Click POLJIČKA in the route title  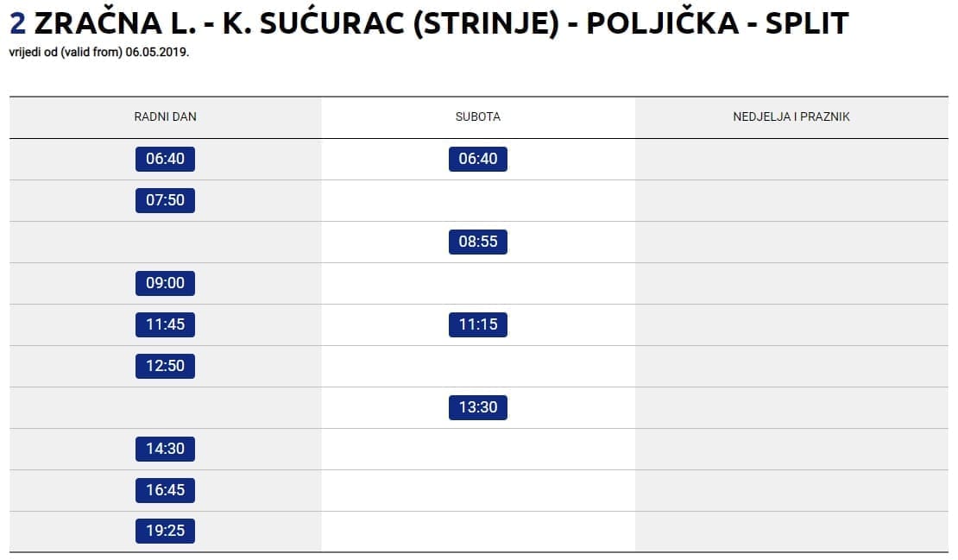(x=662, y=23)
